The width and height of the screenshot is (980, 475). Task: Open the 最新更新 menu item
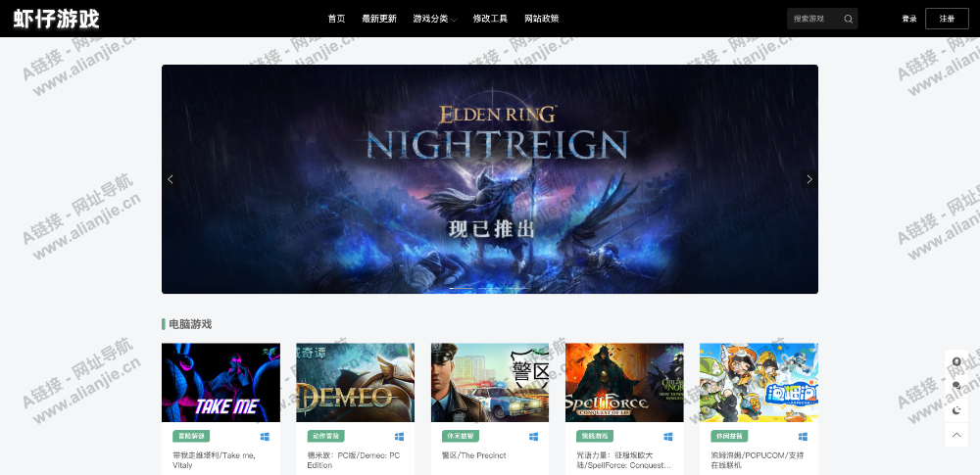coord(378,19)
